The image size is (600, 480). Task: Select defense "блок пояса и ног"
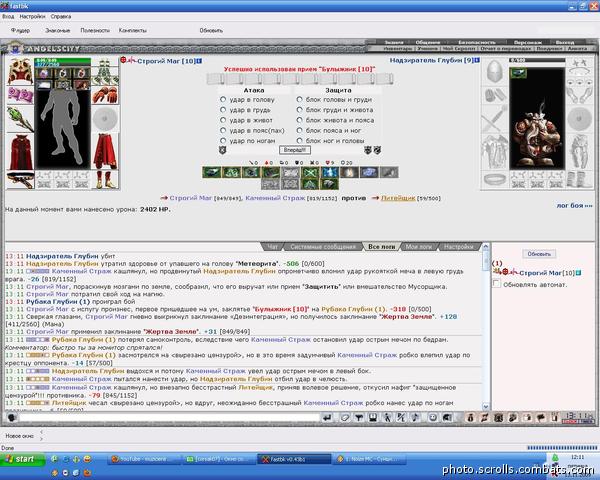pyautogui.click(x=300, y=131)
